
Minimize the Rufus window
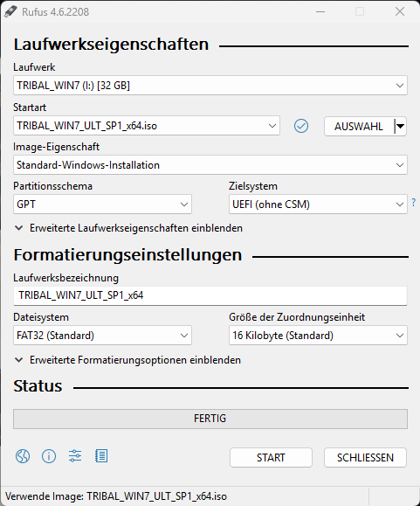coord(320,12)
